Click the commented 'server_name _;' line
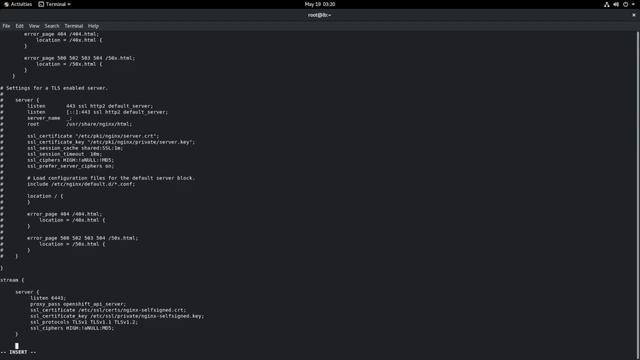 pos(49,118)
